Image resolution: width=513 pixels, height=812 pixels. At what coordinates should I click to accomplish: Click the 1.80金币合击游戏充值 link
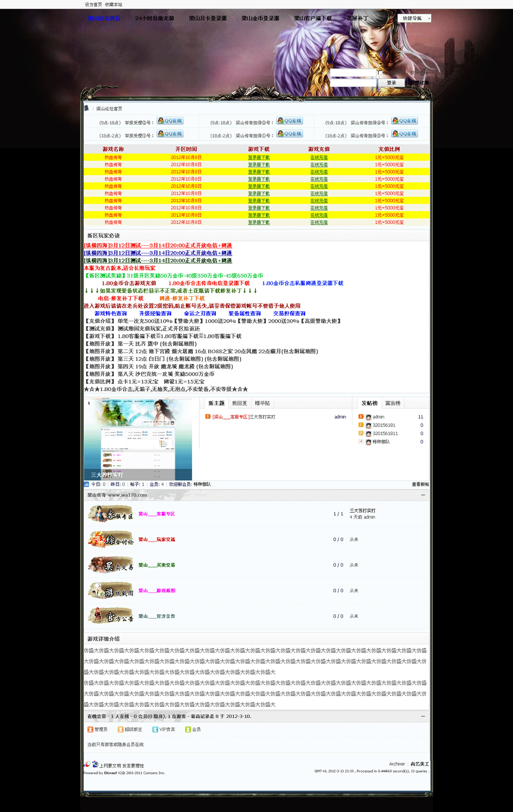(129, 283)
